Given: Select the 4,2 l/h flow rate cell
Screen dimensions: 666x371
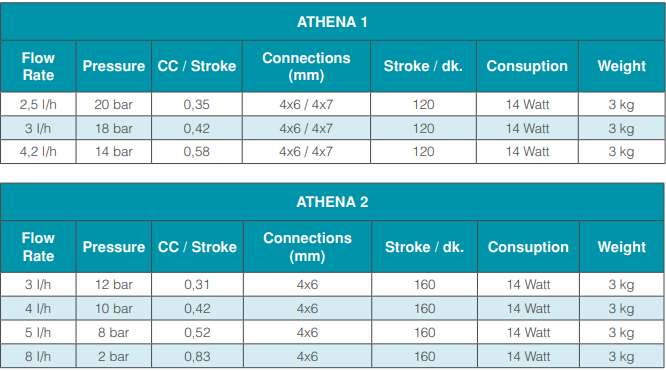Looking at the screenshot, I should [38, 152].
